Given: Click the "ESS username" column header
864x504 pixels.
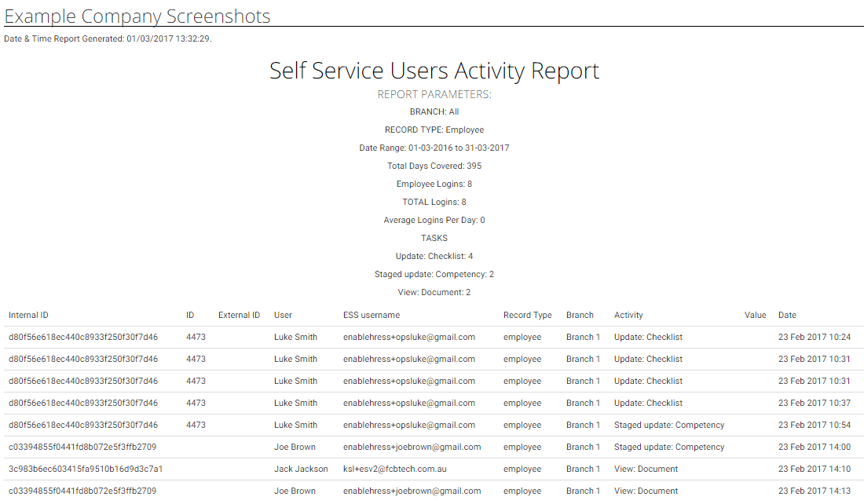Looking at the screenshot, I should coord(372,315).
